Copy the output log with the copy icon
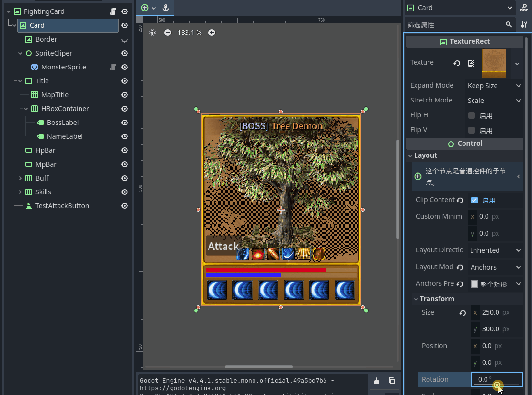 392,381
